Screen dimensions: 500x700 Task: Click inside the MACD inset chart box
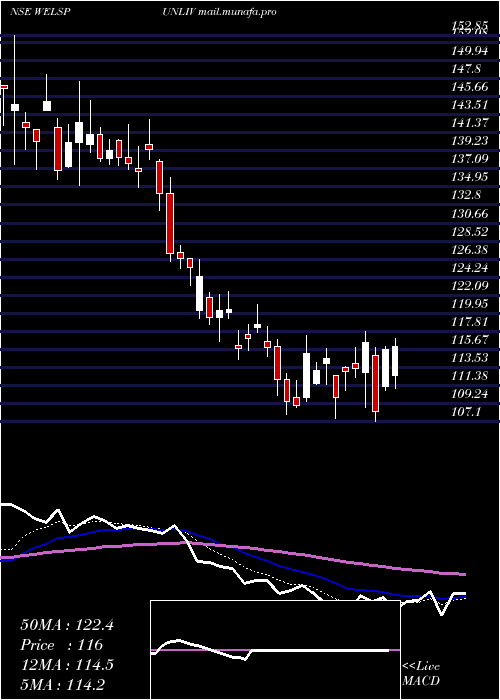(x=275, y=650)
